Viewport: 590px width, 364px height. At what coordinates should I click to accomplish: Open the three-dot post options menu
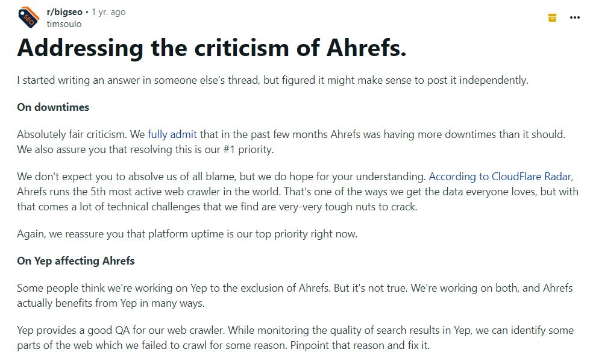574,17
